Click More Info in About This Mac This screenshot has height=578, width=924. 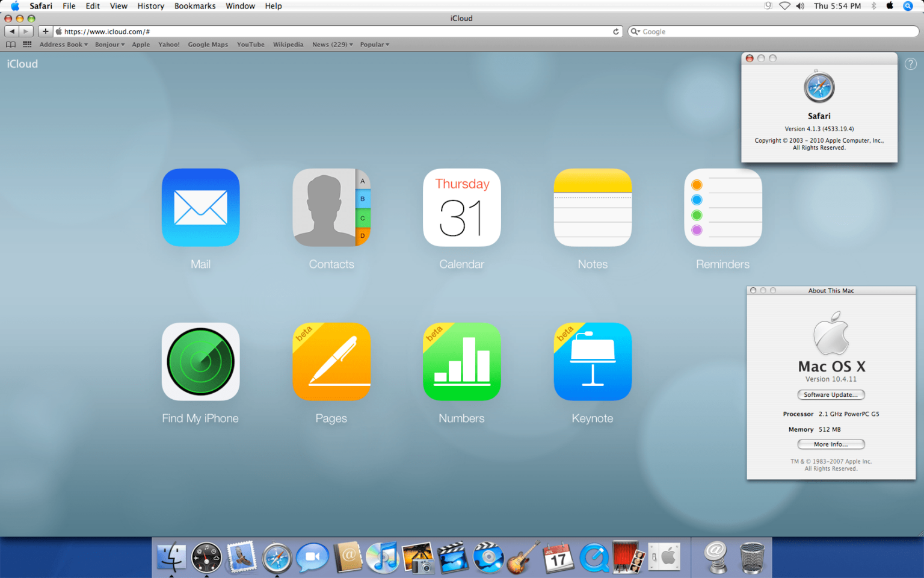[831, 444]
